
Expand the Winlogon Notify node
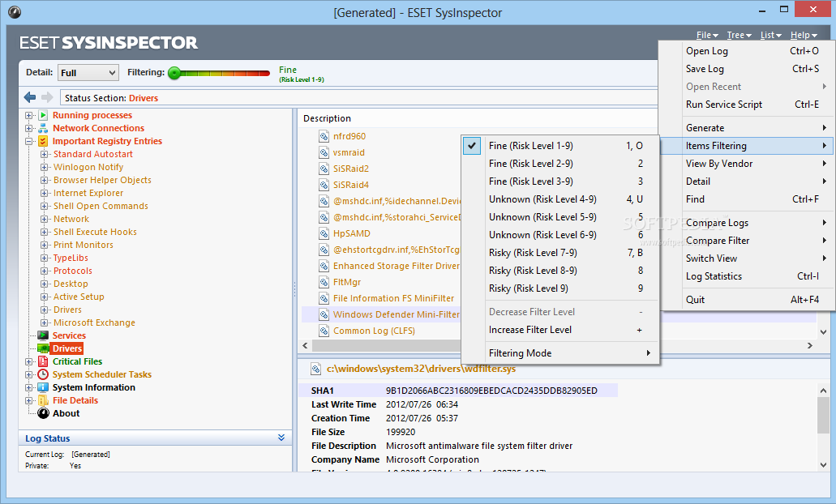[x=45, y=167]
